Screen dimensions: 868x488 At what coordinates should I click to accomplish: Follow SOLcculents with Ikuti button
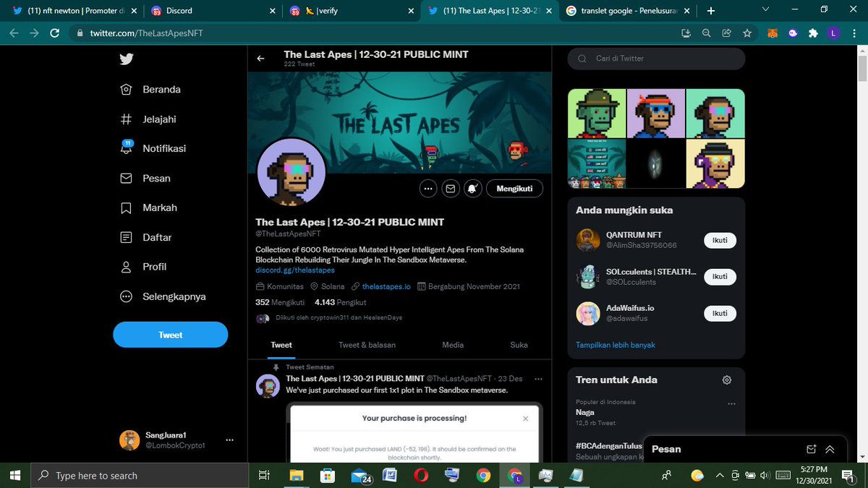720,276
